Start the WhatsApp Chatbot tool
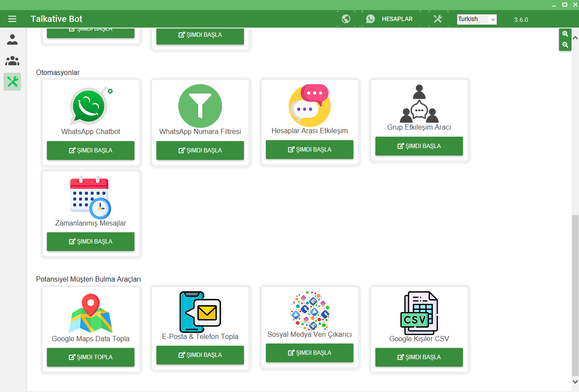This screenshot has width=579, height=392. [x=91, y=150]
